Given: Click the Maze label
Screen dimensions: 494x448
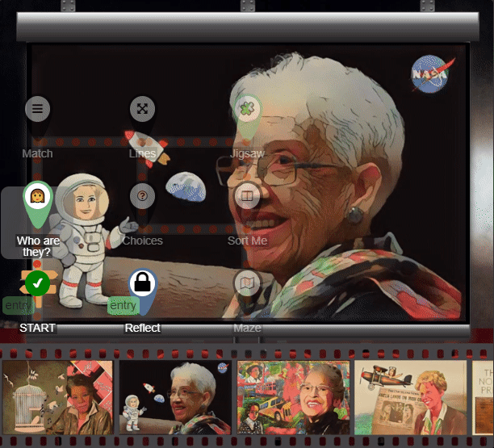Looking at the screenshot, I should tap(247, 328).
